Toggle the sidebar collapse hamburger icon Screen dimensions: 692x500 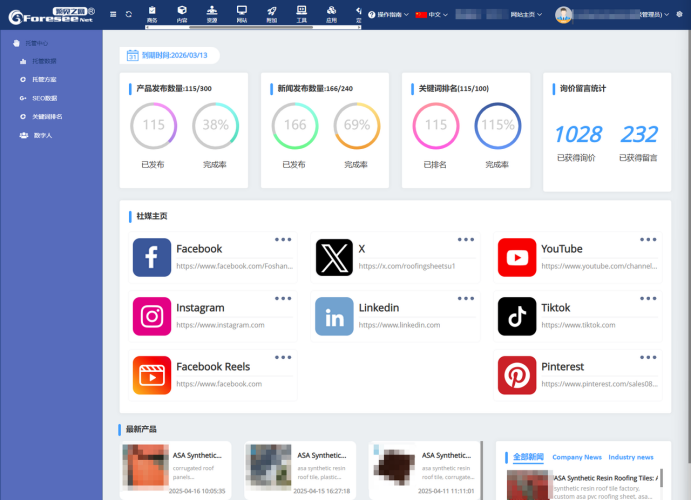coord(112,14)
